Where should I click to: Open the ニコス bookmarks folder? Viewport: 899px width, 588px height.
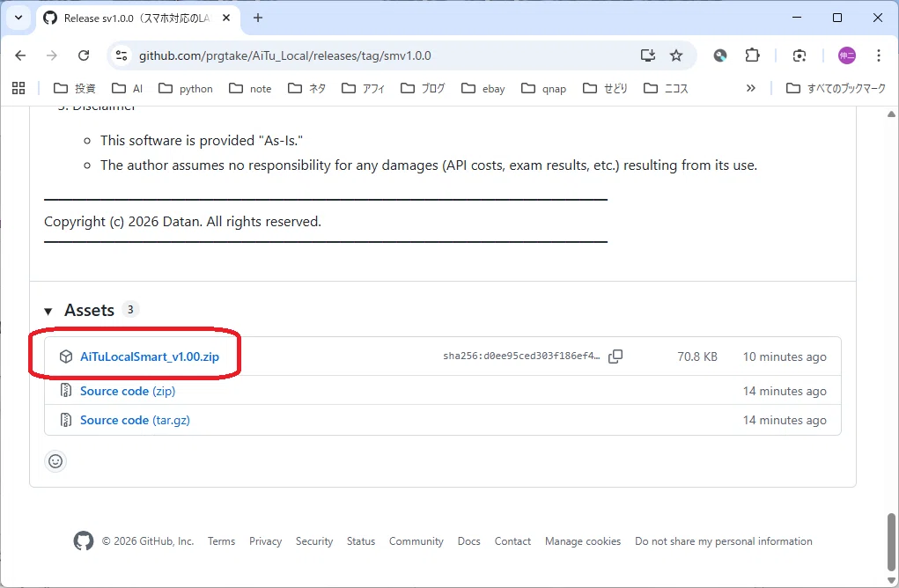(x=666, y=88)
